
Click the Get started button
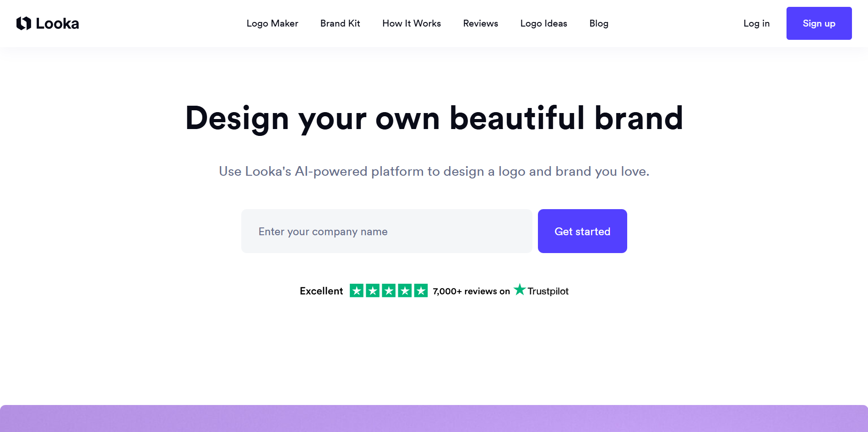(582, 231)
